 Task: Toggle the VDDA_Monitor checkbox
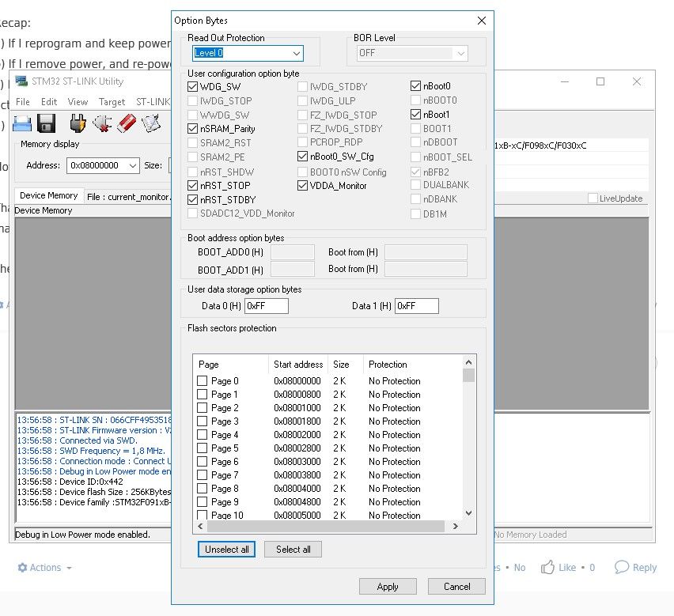tap(303, 186)
